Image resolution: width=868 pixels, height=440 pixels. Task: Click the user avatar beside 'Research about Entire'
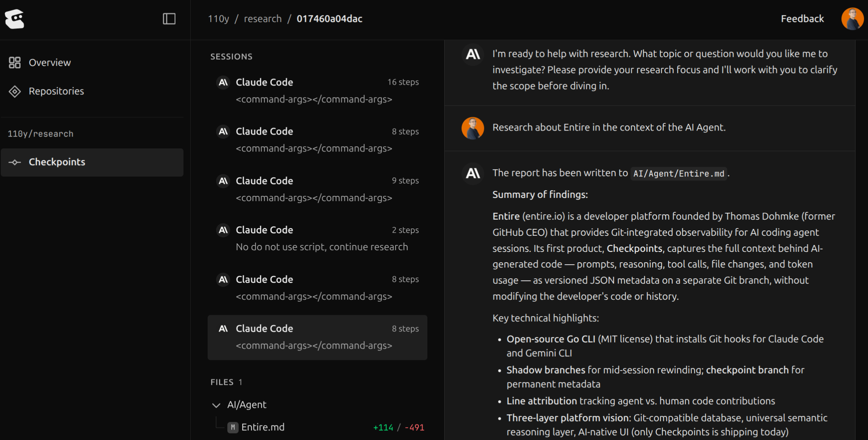point(473,128)
